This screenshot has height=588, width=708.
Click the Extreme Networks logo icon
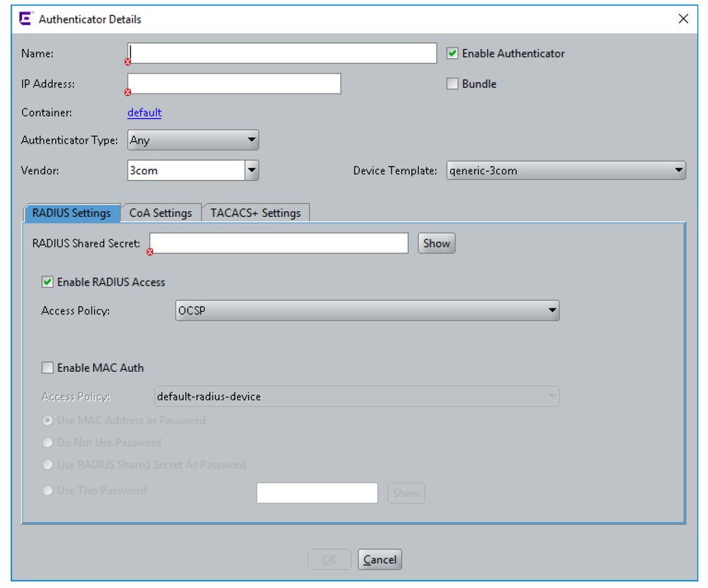[x=26, y=19]
